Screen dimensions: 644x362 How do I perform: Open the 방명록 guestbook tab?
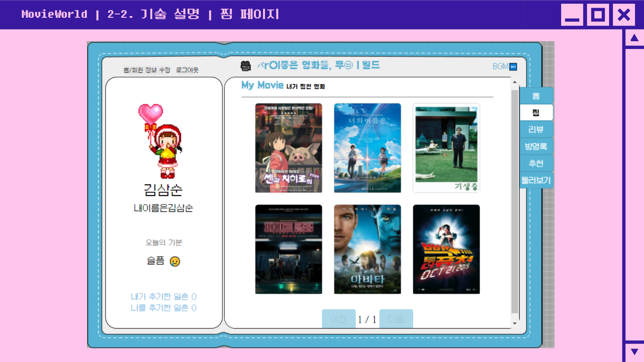[536, 146]
